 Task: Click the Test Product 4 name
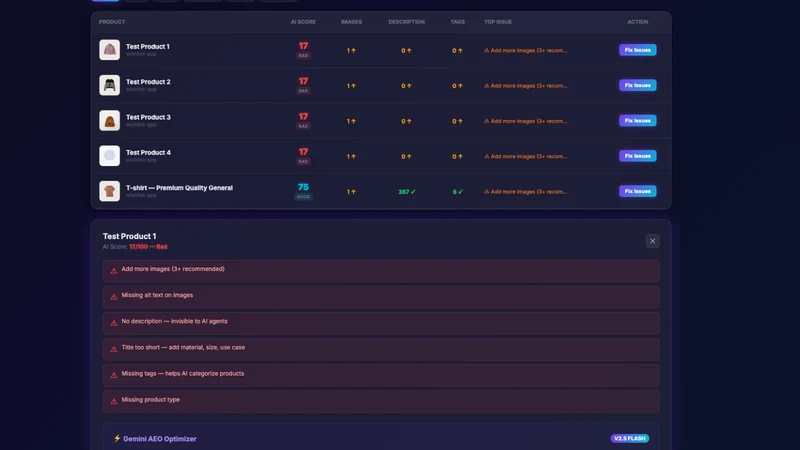click(x=148, y=152)
